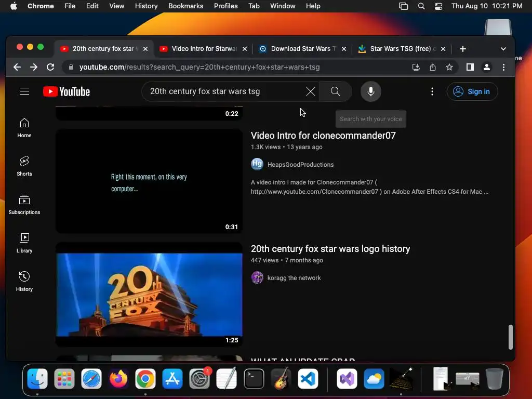Go back with the browser back arrow

tap(17, 67)
